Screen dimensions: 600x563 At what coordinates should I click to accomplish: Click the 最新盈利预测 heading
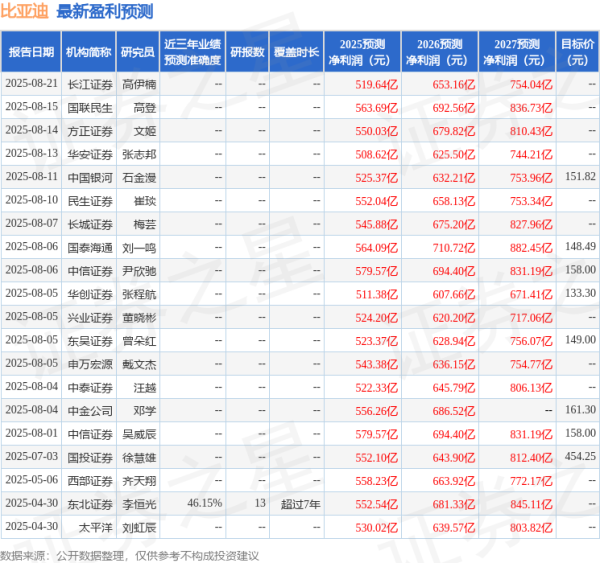point(105,11)
